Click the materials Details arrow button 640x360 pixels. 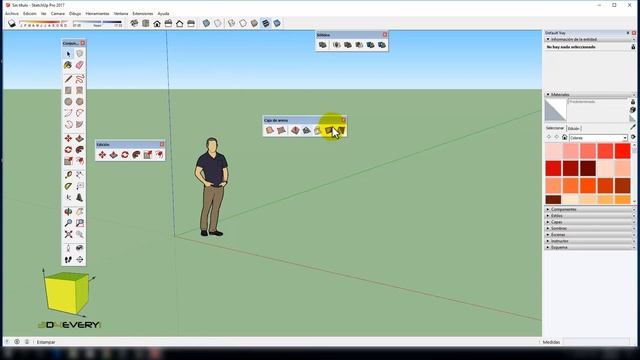[633, 138]
